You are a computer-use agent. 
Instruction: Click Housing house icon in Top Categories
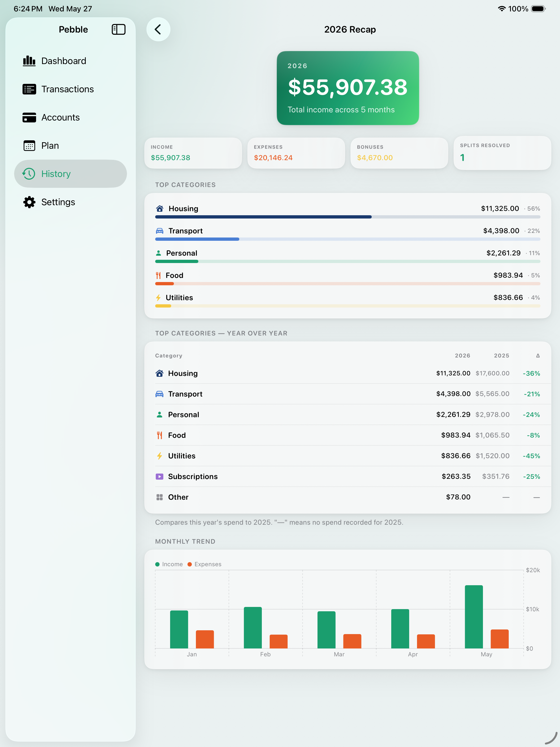tap(160, 208)
